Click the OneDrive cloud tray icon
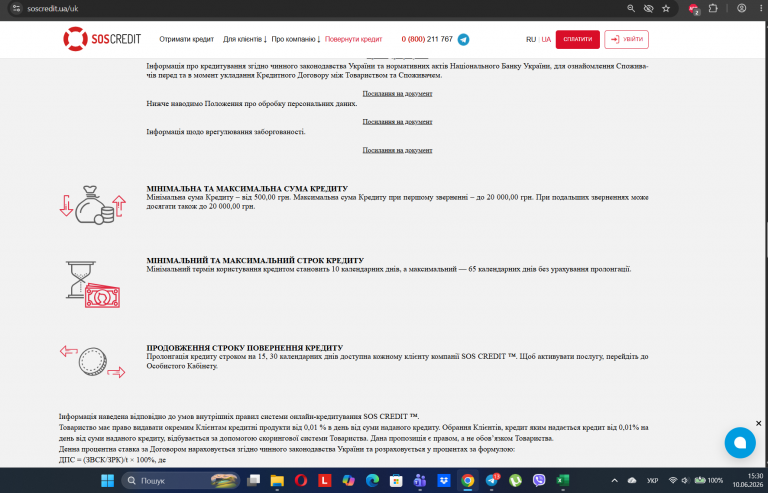 tap(632, 480)
